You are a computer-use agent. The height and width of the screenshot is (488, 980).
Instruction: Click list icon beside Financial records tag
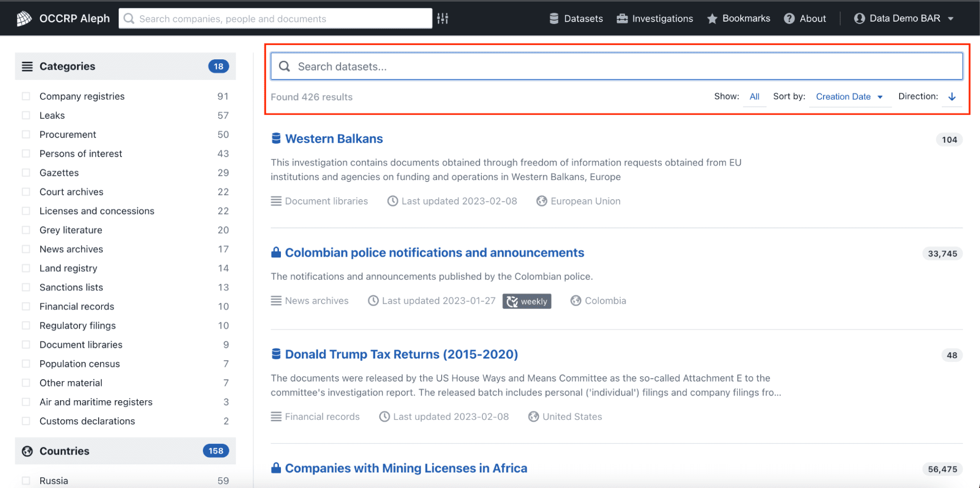point(276,416)
